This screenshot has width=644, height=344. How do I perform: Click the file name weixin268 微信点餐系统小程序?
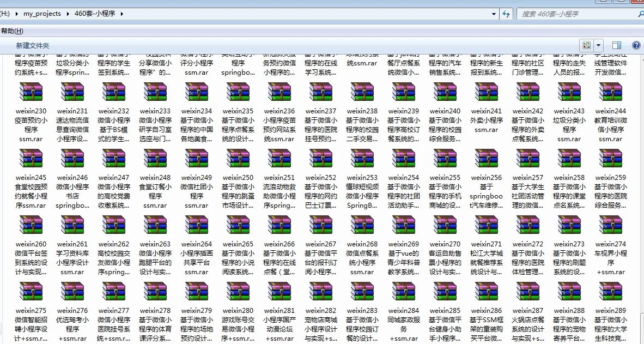point(362,258)
